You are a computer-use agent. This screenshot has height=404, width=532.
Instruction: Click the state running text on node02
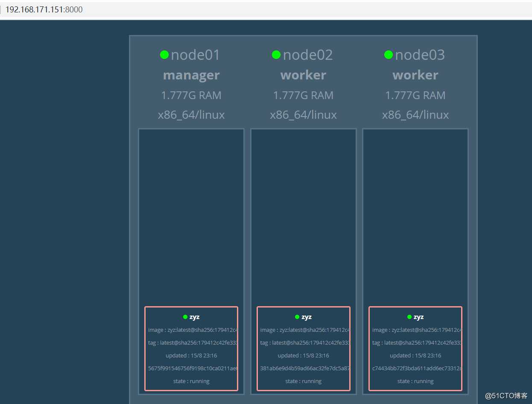point(303,381)
